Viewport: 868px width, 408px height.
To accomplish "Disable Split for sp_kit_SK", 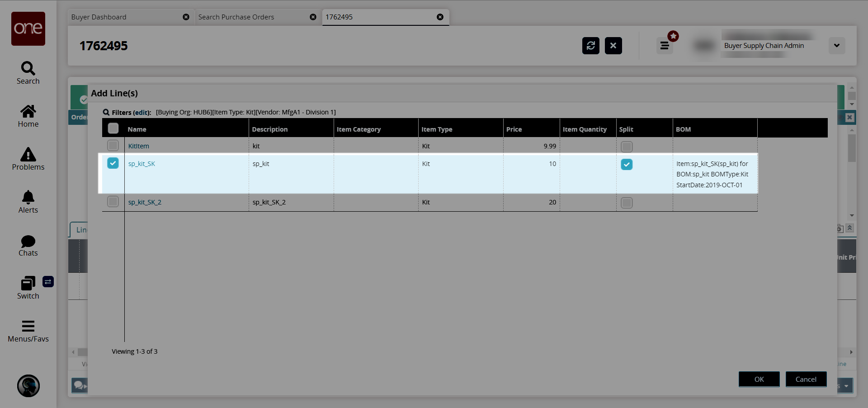I will [x=627, y=164].
